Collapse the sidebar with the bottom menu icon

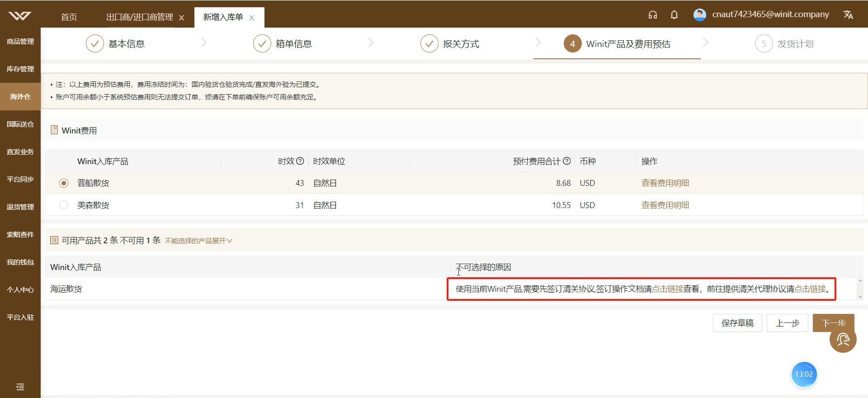(x=20, y=387)
